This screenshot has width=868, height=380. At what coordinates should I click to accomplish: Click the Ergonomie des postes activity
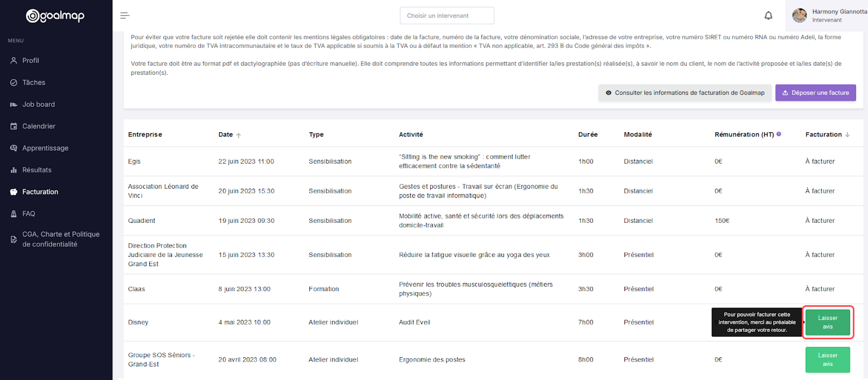tap(432, 359)
